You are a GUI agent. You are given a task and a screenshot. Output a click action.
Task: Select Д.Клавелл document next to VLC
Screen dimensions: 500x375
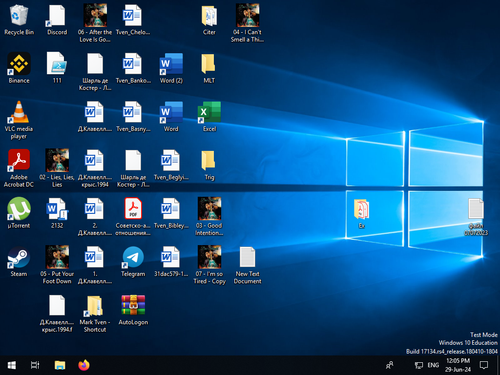click(x=95, y=112)
